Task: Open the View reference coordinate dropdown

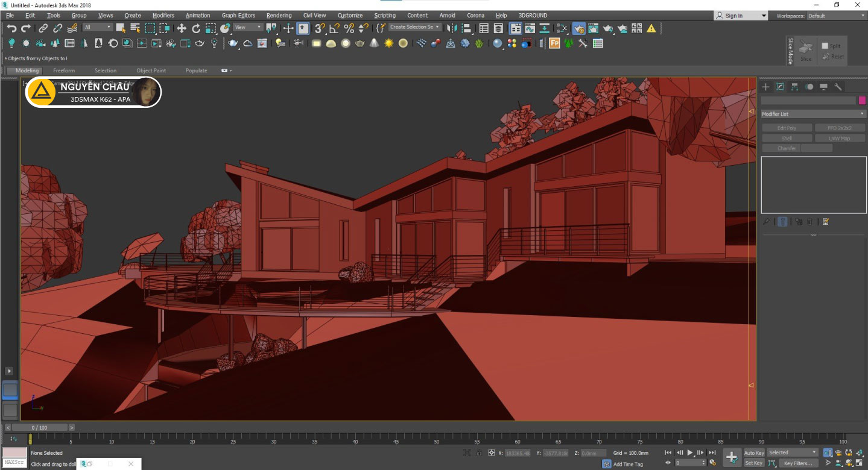Action: click(x=248, y=27)
